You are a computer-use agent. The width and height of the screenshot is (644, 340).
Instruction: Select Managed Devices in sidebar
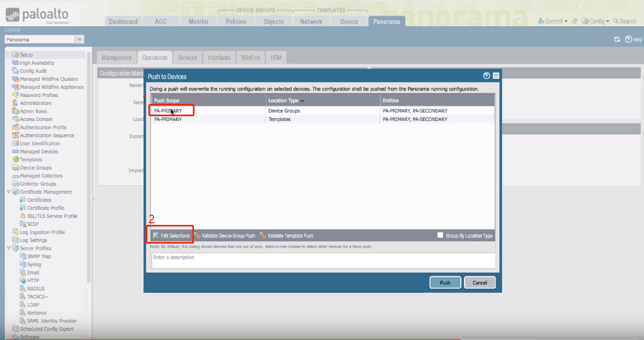pyautogui.click(x=39, y=152)
